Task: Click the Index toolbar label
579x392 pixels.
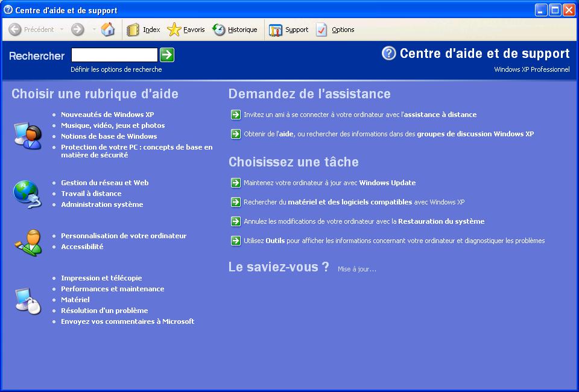Action: coord(151,30)
